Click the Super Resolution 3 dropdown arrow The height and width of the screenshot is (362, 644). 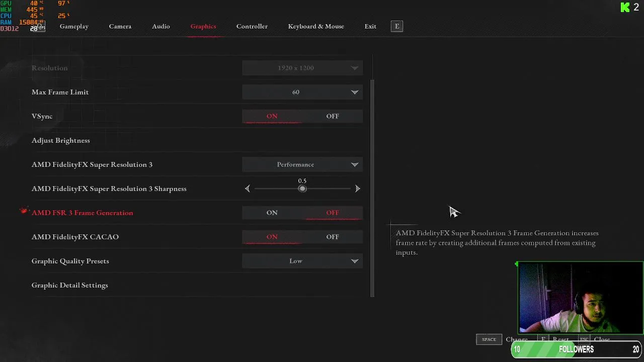(x=355, y=164)
